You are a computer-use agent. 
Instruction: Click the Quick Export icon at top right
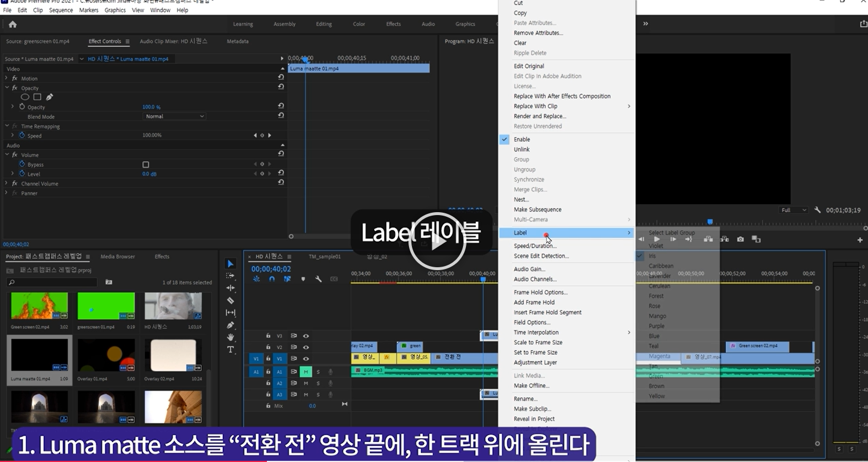863,24
